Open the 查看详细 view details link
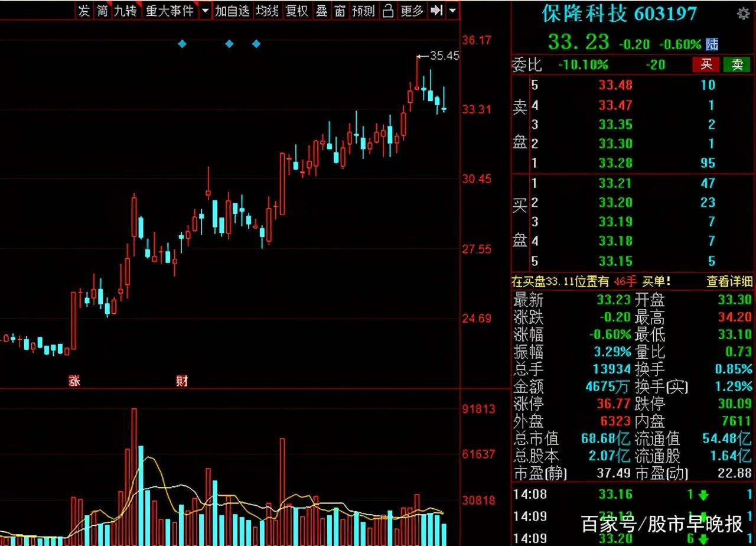The width and height of the screenshot is (756, 546). pyautogui.click(x=729, y=282)
